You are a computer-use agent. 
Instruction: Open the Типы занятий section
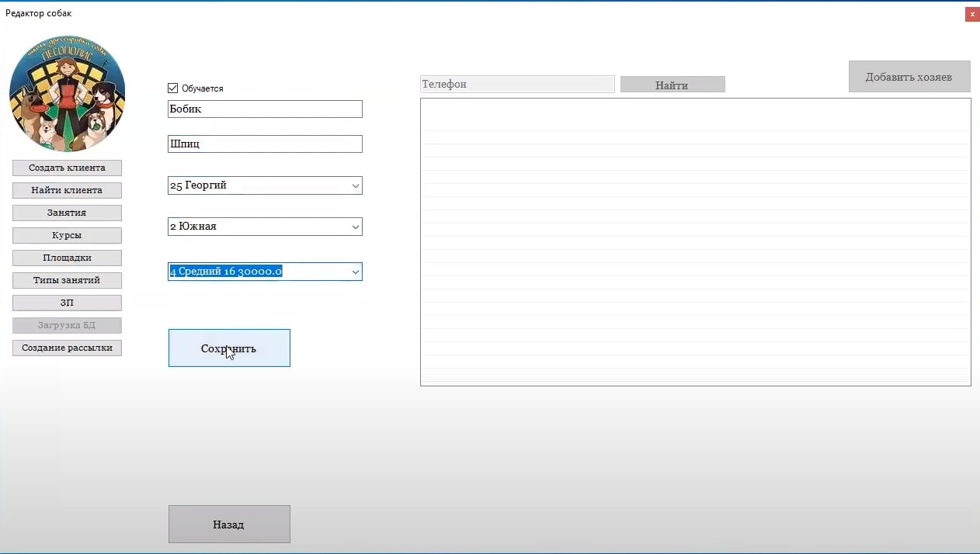click(x=67, y=280)
